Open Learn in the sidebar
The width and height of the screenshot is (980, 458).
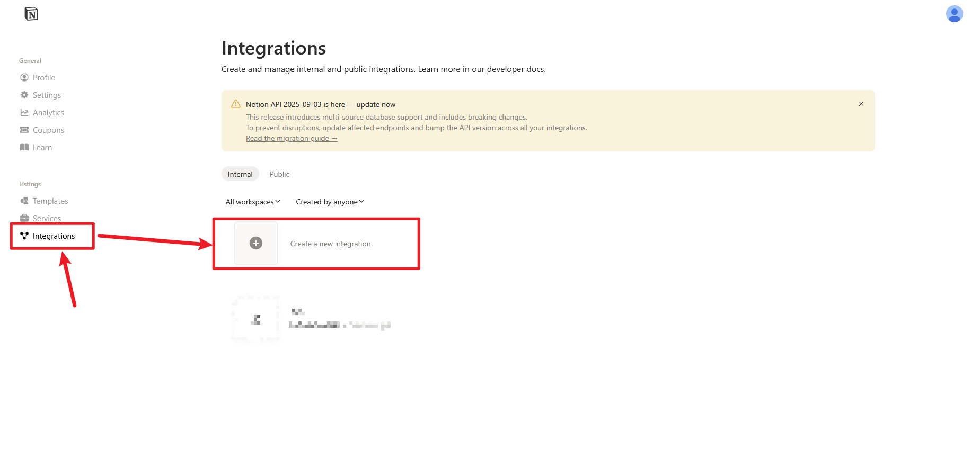(42, 147)
